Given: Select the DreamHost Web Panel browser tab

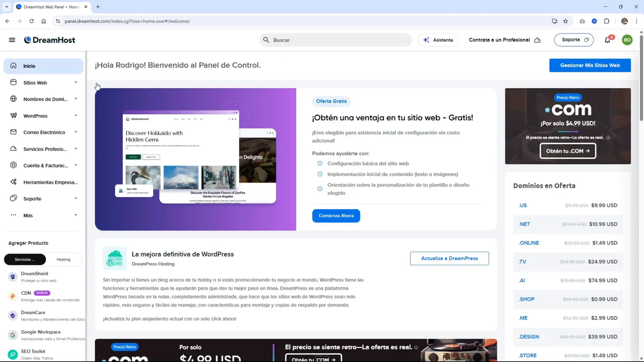Looking at the screenshot, I should point(52,7).
